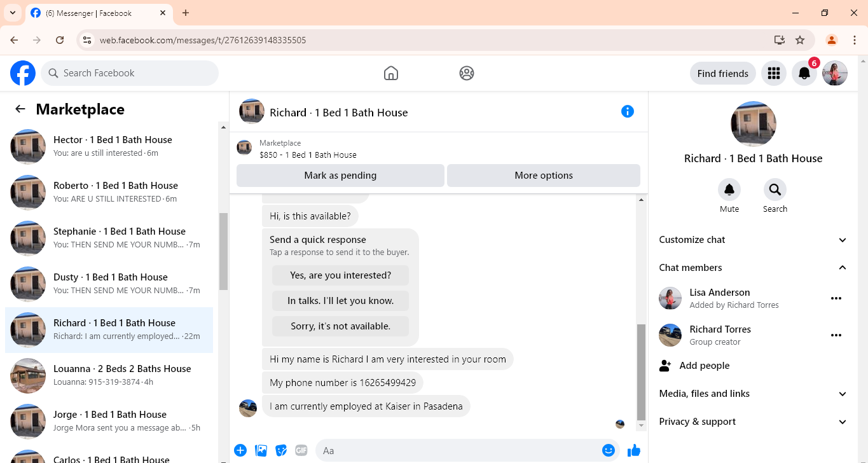Open a new browser tab

coord(186,13)
